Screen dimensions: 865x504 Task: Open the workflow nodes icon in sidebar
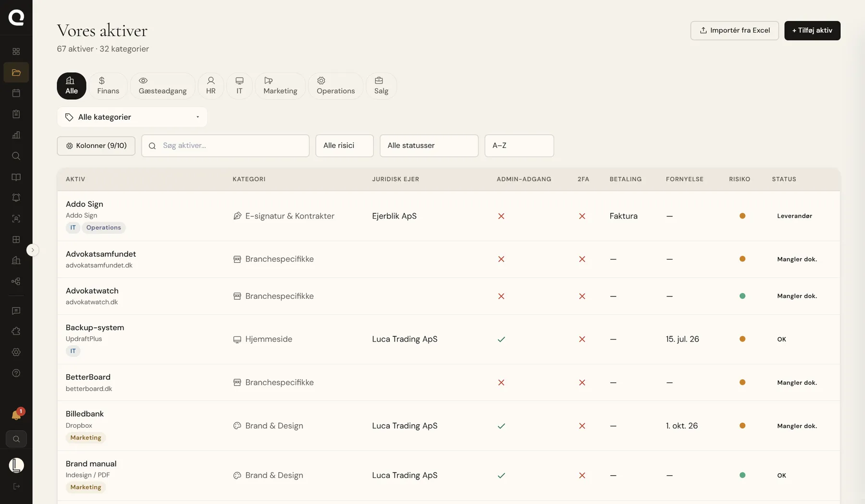pyautogui.click(x=16, y=282)
